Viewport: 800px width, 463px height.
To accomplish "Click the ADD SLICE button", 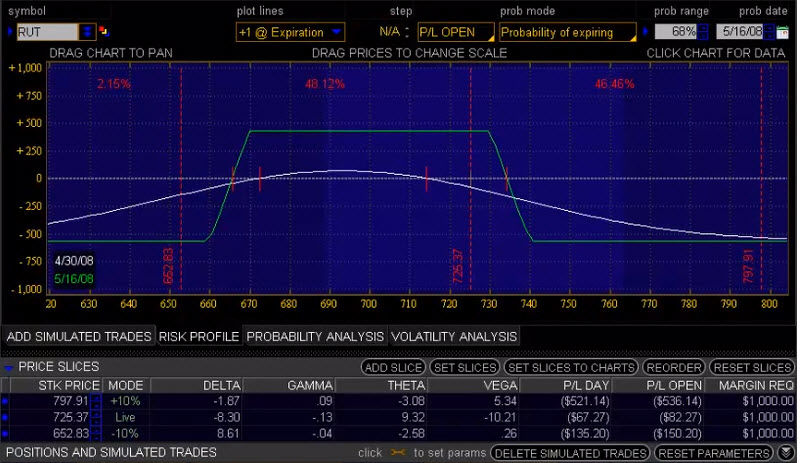I will (393, 368).
